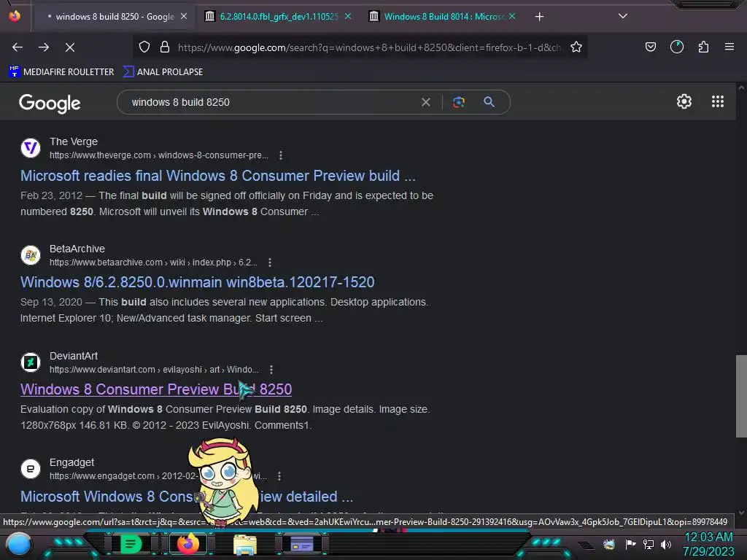Open BetaArchive Windows 8/6.2.8250.0 link
747x560 pixels.
coord(197,282)
